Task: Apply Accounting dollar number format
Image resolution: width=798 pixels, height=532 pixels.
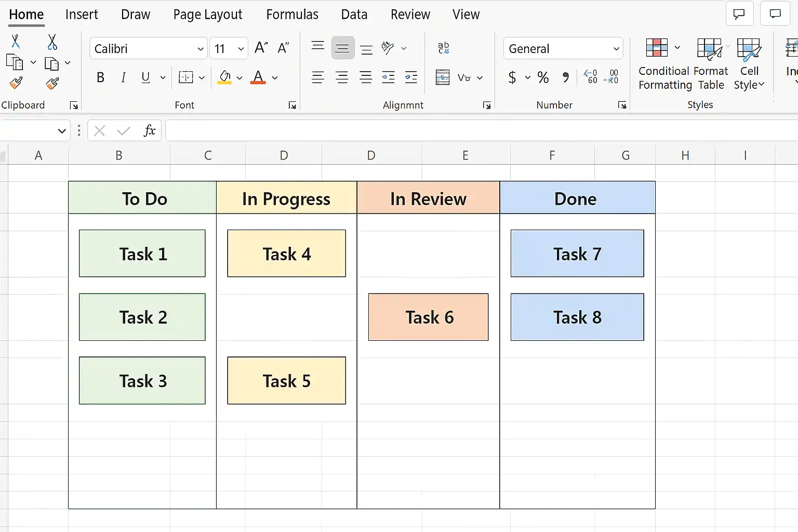Action: point(512,77)
